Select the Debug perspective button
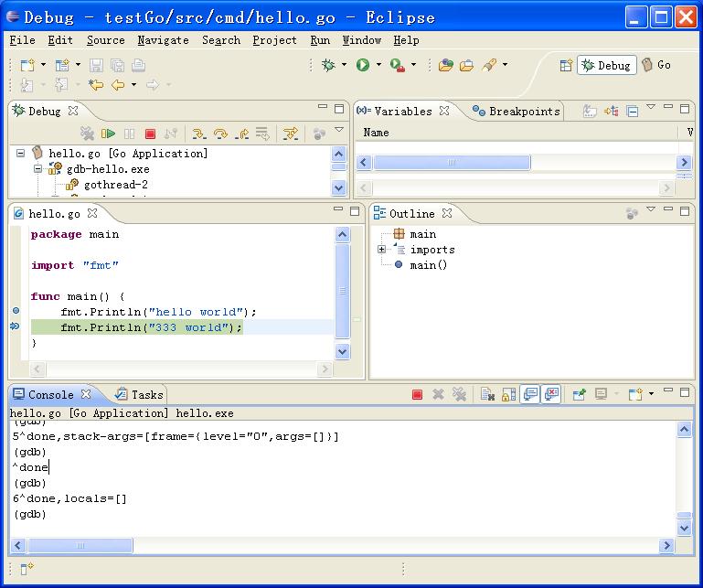The image size is (703, 588). click(x=606, y=65)
